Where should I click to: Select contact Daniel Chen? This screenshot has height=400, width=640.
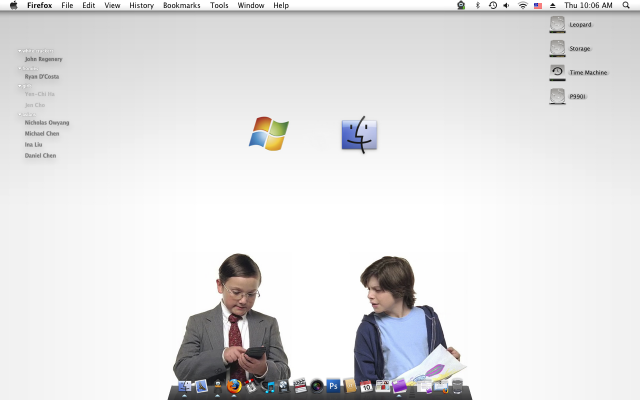click(40, 156)
